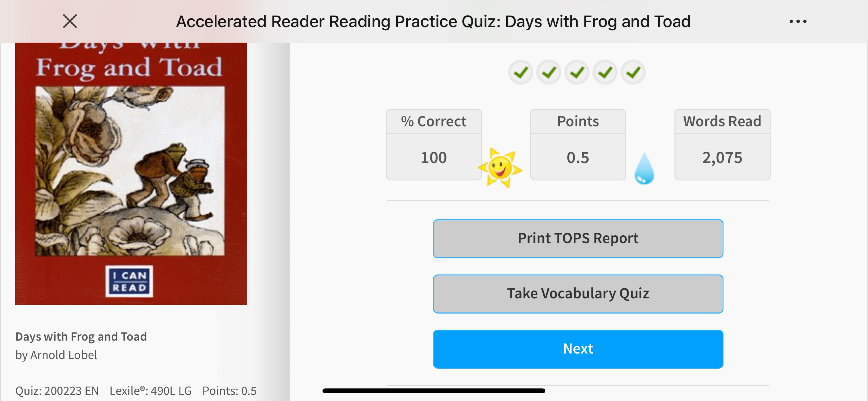Select the fifth green checkmark circle
868x401 pixels.
tap(633, 72)
